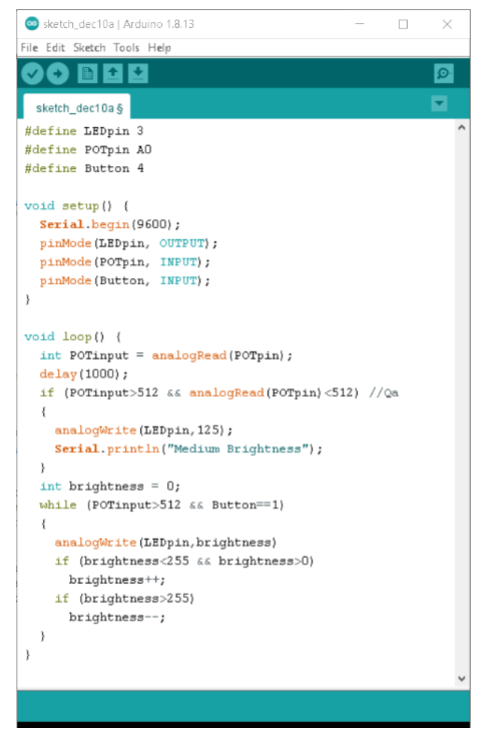Image resolution: width=494 pixels, height=743 pixels.
Task: Click the editor scrollbar down arrow
Action: [x=461, y=678]
